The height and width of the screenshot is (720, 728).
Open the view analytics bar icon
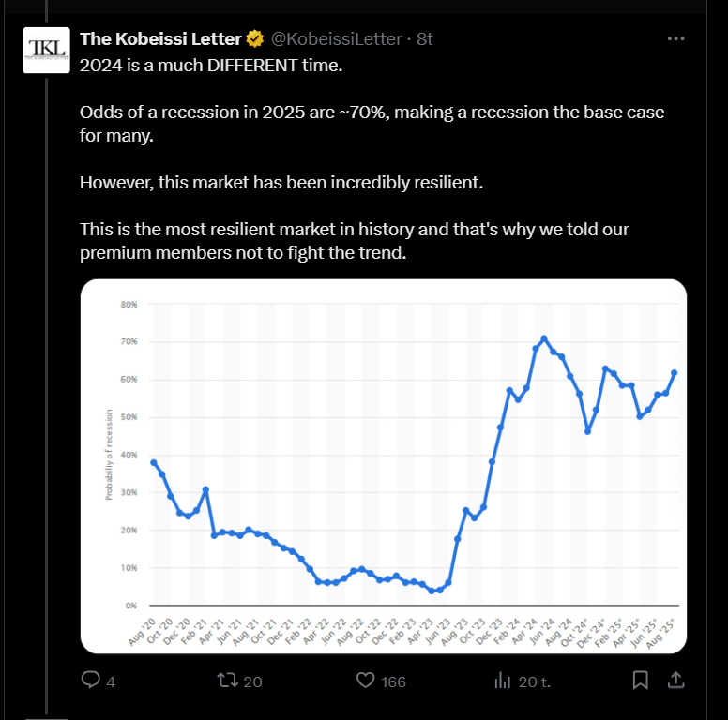click(502, 680)
